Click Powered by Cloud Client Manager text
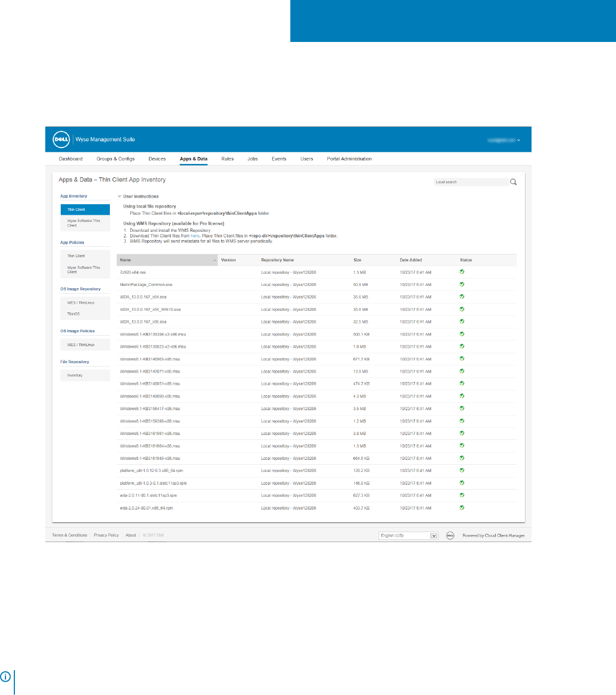616x695 pixels. pyautogui.click(x=493, y=535)
